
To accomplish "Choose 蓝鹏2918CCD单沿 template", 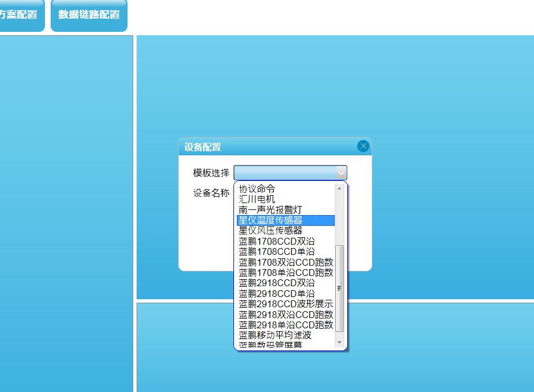I will point(277,294).
